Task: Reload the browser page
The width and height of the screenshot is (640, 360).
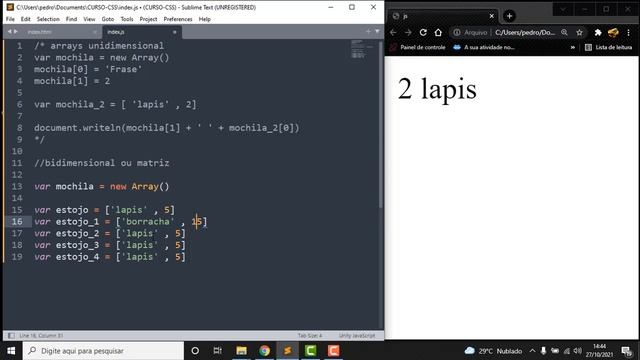Action: 423,33
